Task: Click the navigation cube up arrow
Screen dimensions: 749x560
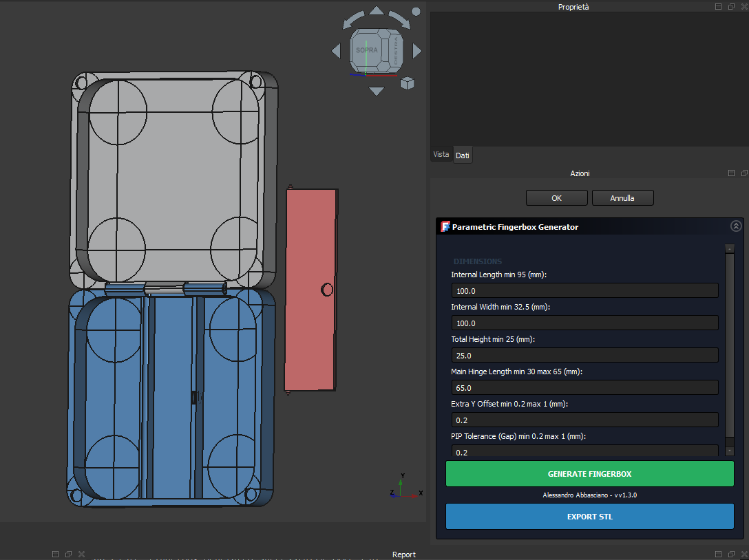Action: click(376, 11)
